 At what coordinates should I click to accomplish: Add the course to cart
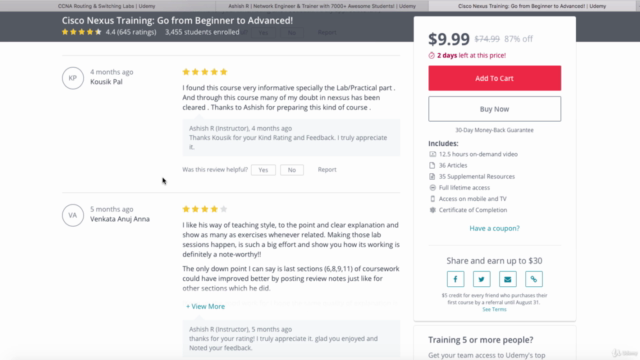494,78
